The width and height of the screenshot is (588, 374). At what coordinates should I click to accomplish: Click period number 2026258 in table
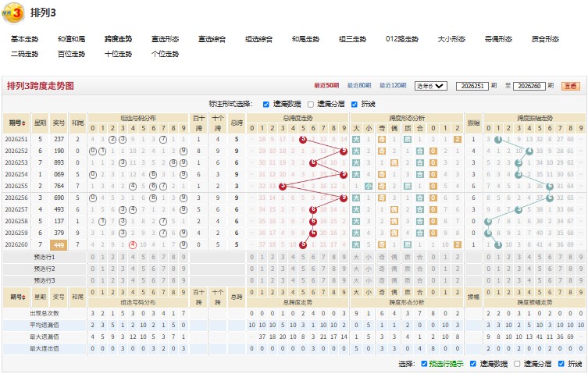tap(16, 221)
